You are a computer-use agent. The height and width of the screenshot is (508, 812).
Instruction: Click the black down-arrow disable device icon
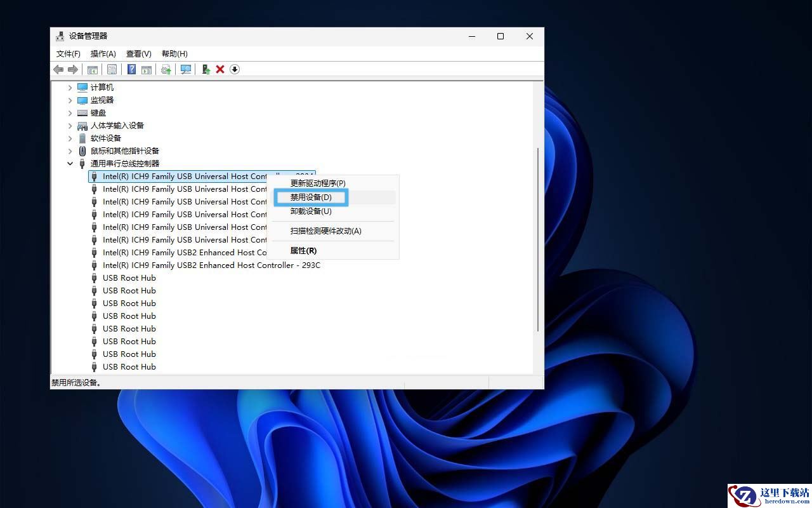tap(235, 69)
